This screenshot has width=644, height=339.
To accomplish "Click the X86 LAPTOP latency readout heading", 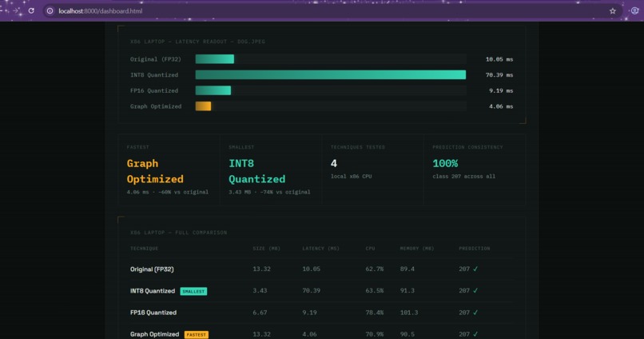I will 197,42.
